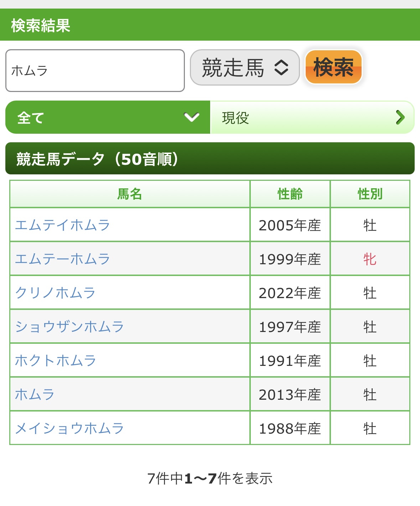Viewport: 420px width, 506px height.
Task: Click the red 牝 sex cell
Action: tap(370, 259)
